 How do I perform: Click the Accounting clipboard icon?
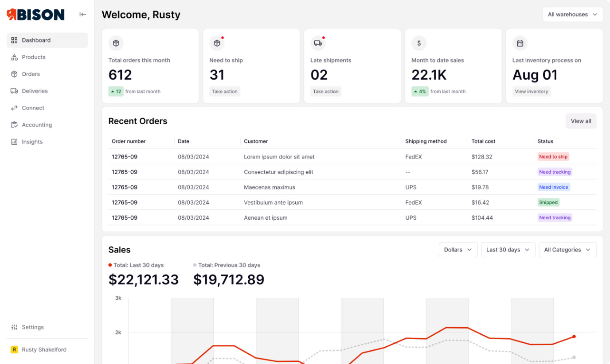(14, 125)
